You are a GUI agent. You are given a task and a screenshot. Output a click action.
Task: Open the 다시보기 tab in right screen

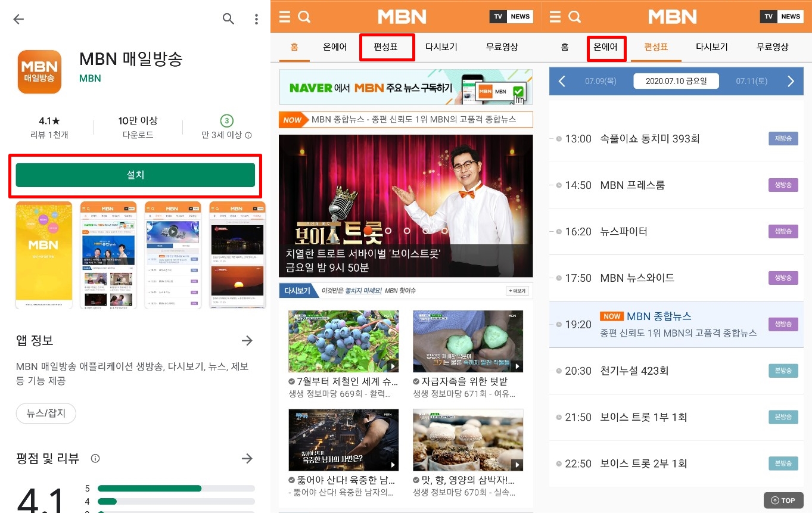pyautogui.click(x=712, y=46)
